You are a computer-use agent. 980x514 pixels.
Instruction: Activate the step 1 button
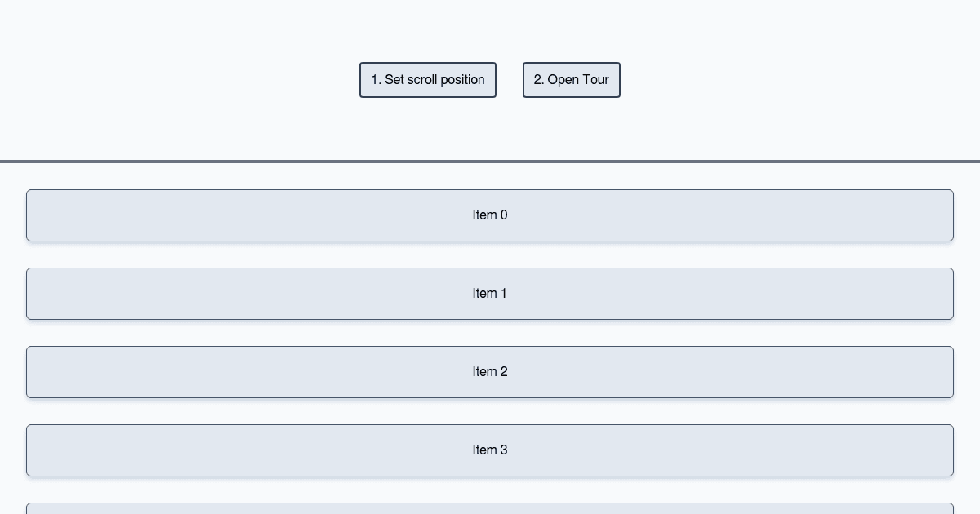(x=427, y=80)
